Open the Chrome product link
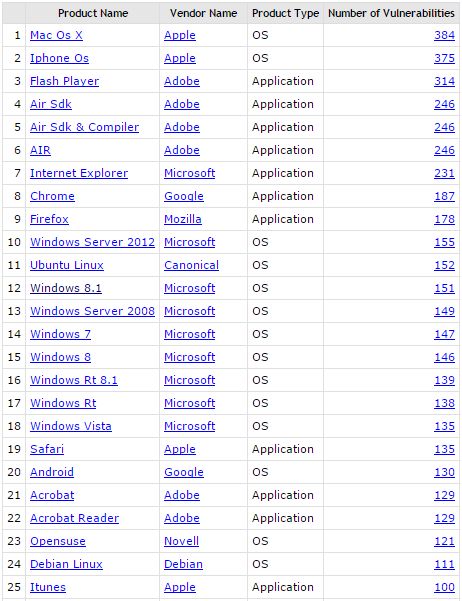This screenshot has width=462, height=601. [x=53, y=196]
